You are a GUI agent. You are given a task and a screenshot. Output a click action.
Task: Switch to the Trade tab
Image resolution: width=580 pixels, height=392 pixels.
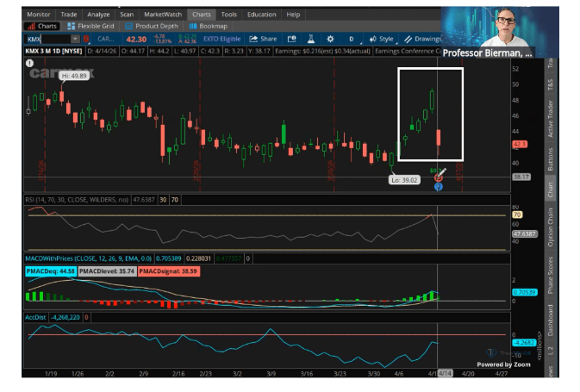click(x=69, y=15)
